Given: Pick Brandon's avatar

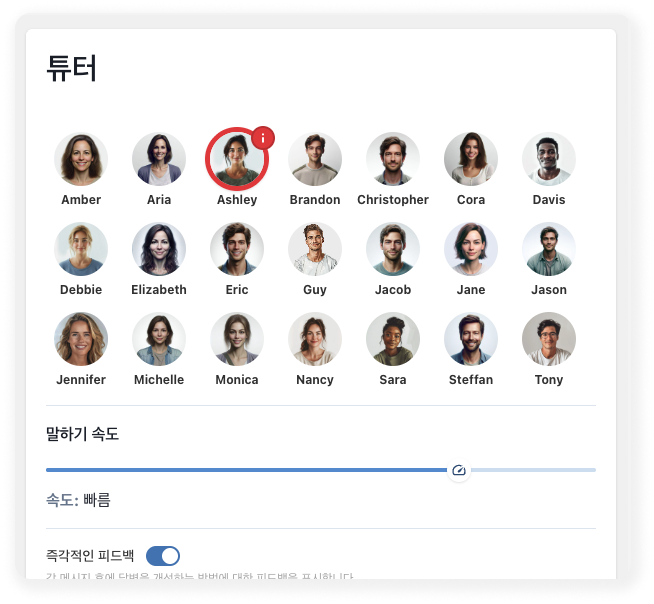Looking at the screenshot, I should [315, 159].
